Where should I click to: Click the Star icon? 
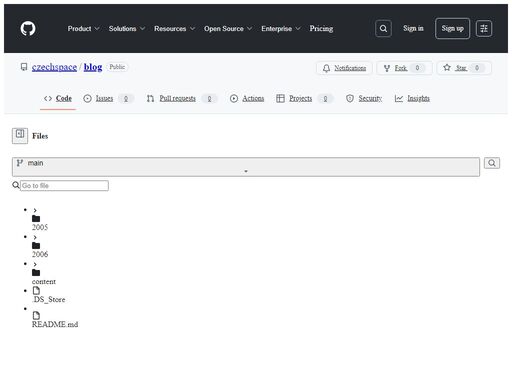(x=447, y=68)
